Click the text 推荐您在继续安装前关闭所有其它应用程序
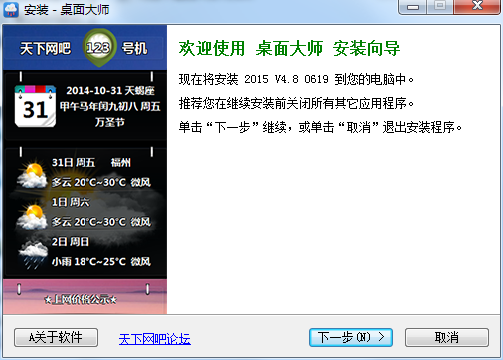This screenshot has height=360, width=503. tap(296, 103)
